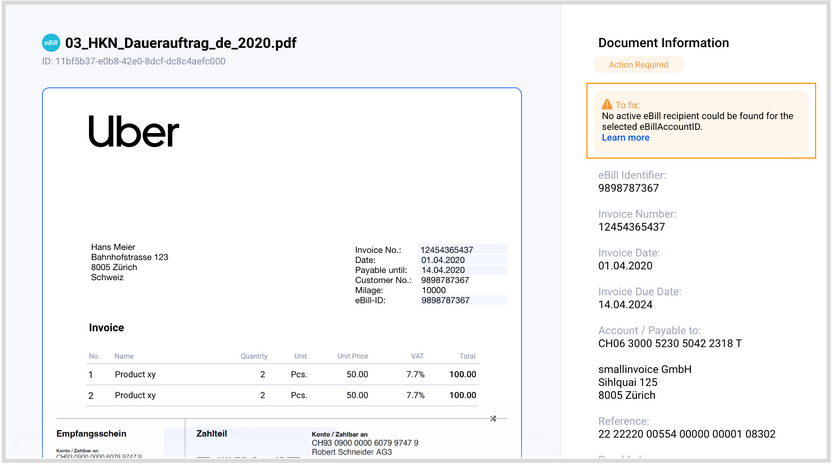Click the scissors icon on the payment slip line

(493, 419)
